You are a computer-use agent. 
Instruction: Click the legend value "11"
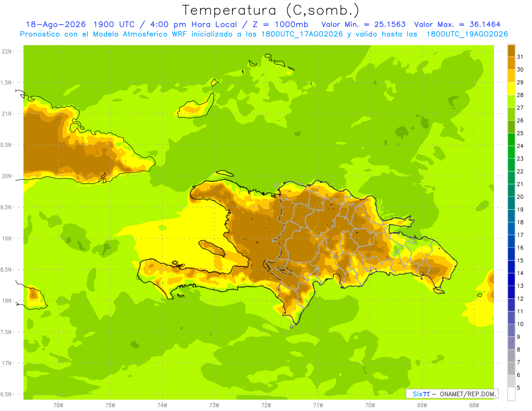520,311
